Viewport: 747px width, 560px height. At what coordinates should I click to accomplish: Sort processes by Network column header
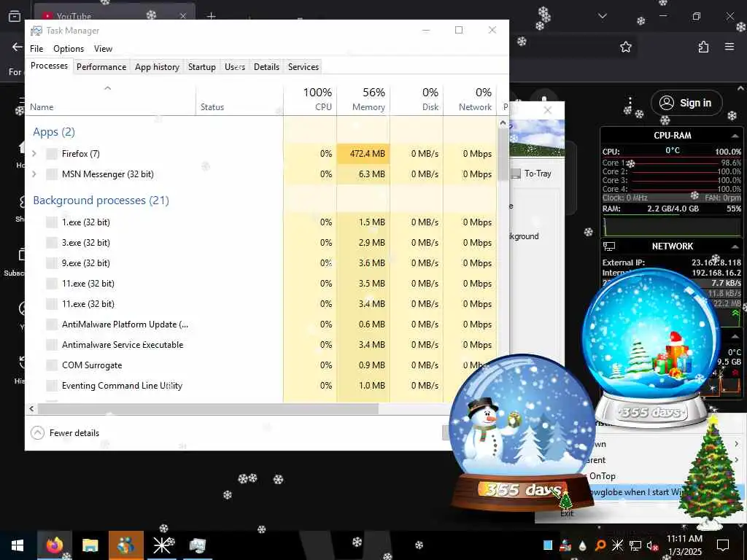click(471, 99)
